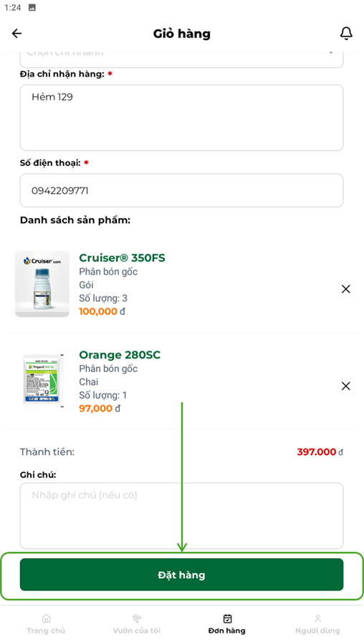
Task: Tap the Giỏ hàng page title
Action: coord(182,34)
